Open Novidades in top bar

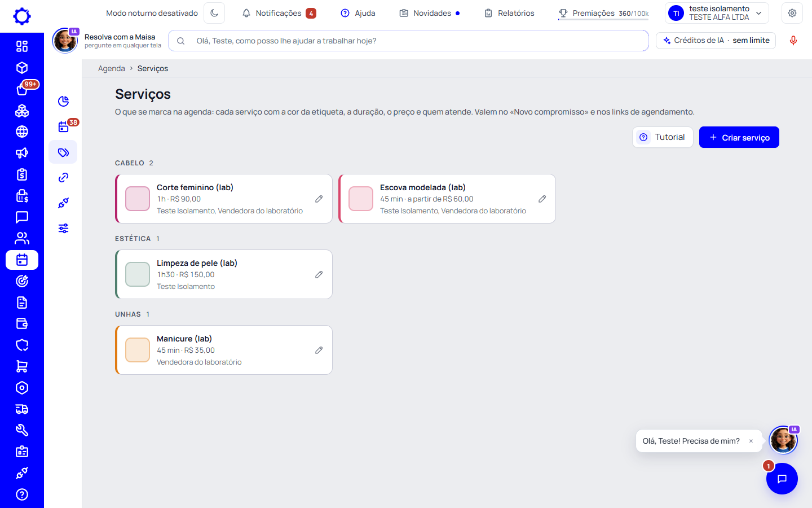430,13
